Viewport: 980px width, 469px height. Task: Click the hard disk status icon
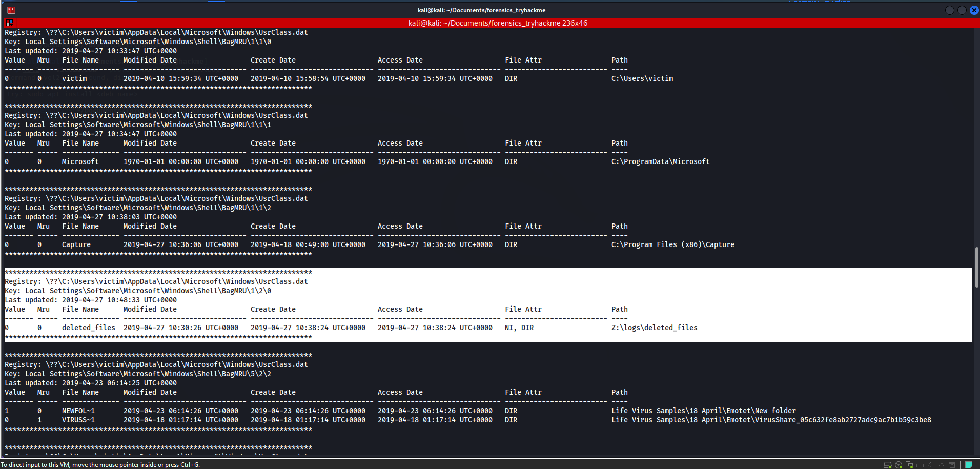[x=888, y=464]
